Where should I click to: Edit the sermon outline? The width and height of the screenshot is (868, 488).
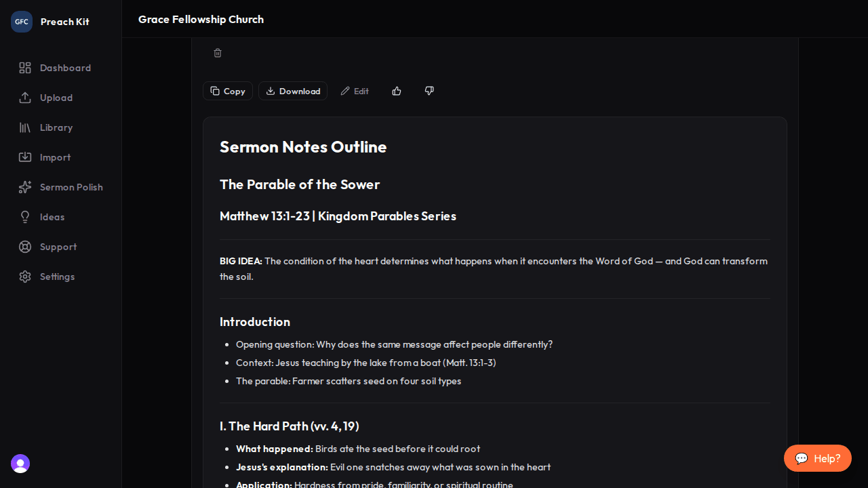355,91
